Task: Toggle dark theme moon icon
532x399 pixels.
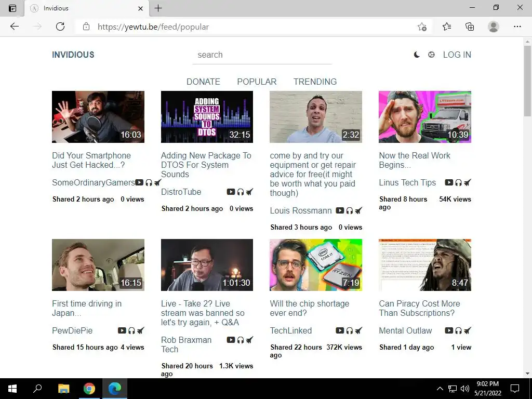Action: tap(417, 55)
